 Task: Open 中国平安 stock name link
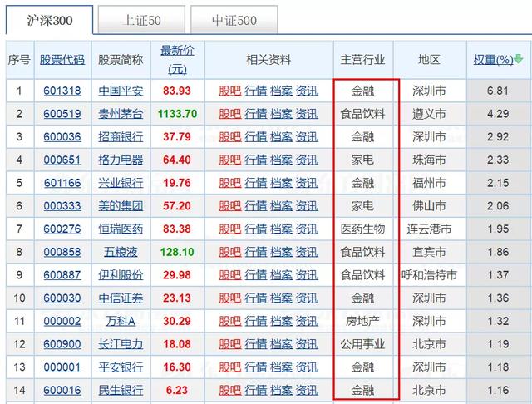(x=121, y=91)
